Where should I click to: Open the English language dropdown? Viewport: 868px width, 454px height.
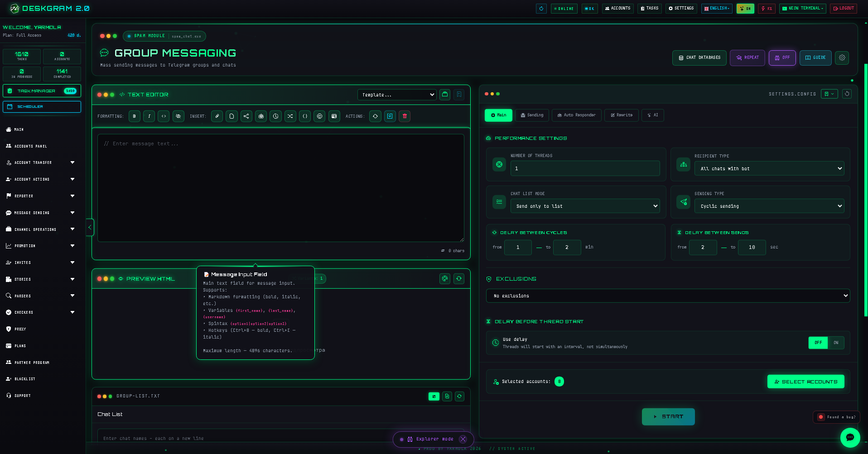click(717, 9)
